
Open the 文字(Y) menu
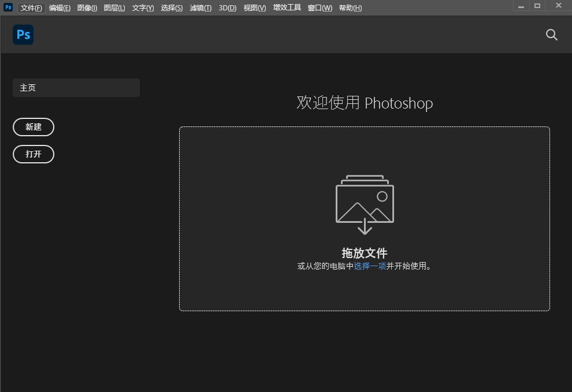pyautogui.click(x=143, y=8)
